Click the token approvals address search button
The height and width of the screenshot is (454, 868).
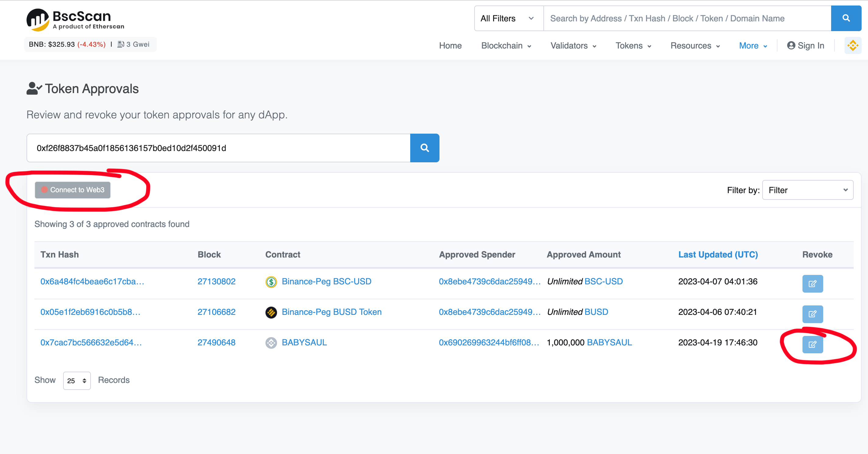point(425,148)
